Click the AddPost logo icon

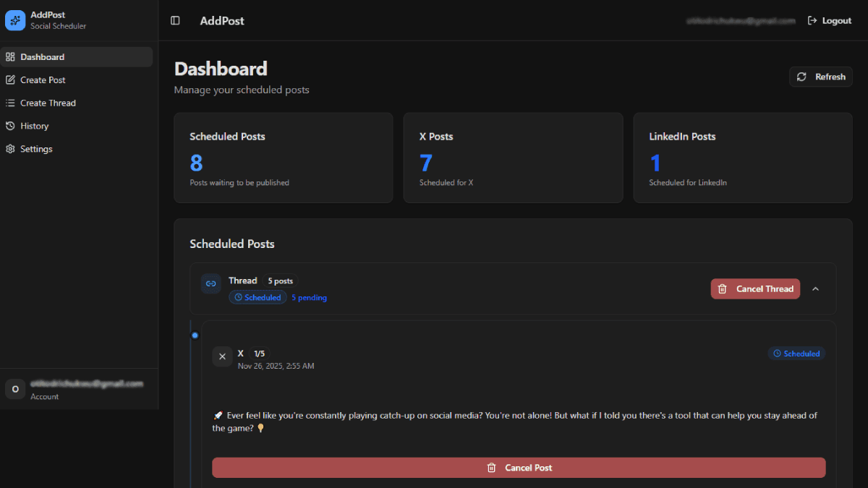click(x=15, y=20)
